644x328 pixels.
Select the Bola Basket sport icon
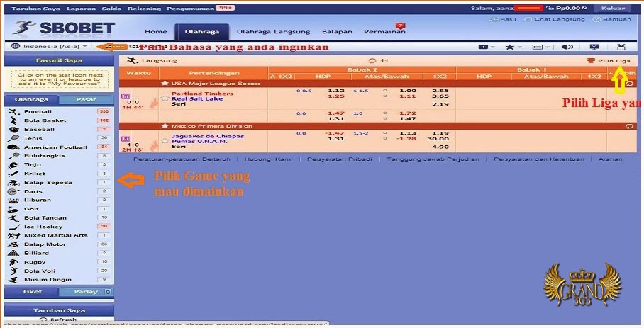point(13,120)
